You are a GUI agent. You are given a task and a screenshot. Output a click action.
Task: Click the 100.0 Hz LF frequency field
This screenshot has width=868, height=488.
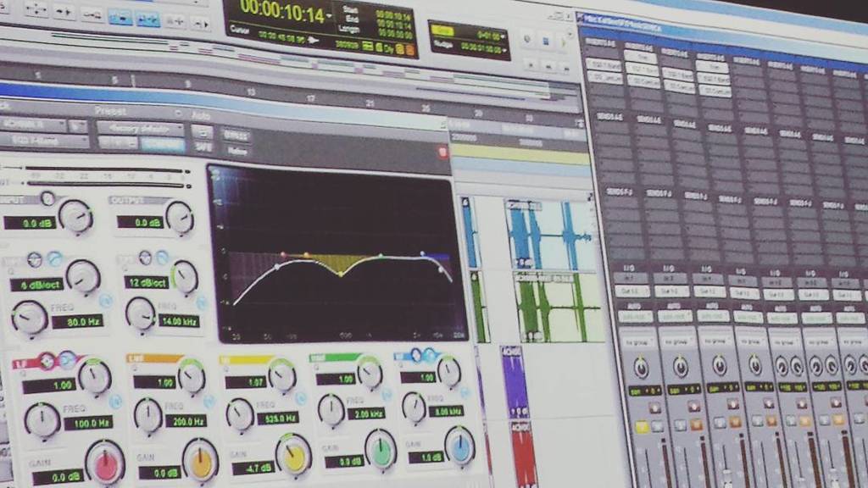click(88, 424)
